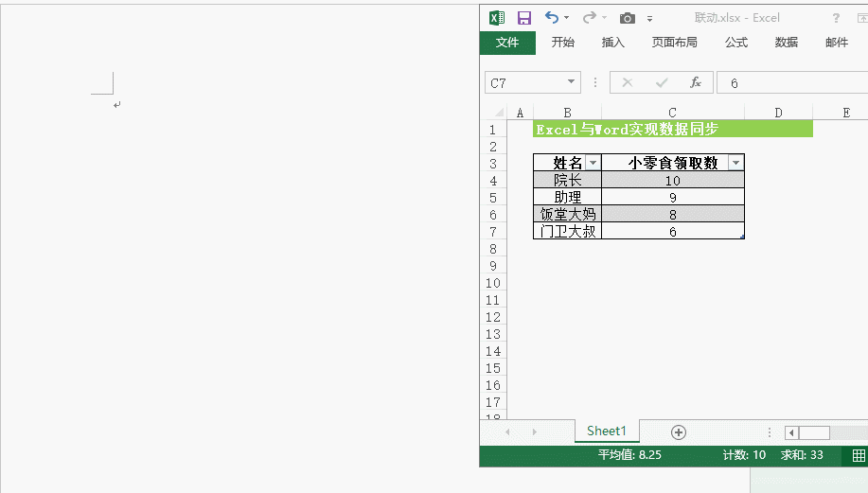The height and width of the screenshot is (493, 868).
Task: Add a new sheet with plus button
Action: pyautogui.click(x=678, y=432)
